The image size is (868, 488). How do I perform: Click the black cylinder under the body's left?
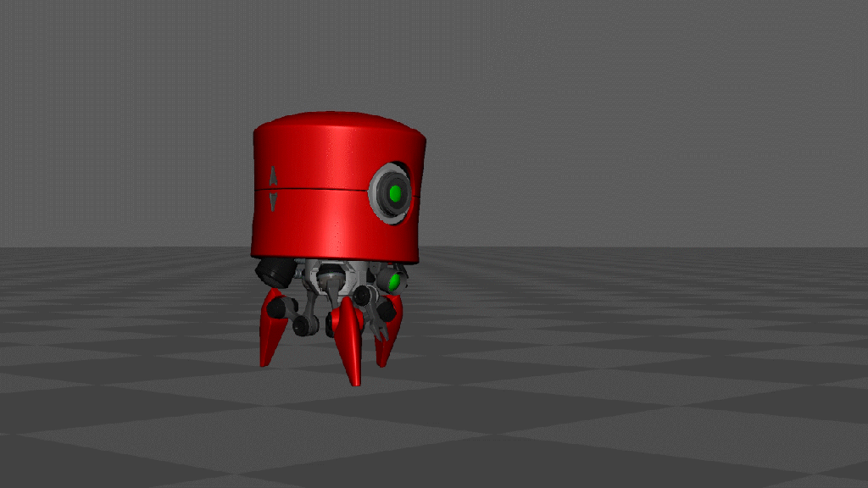(274, 271)
